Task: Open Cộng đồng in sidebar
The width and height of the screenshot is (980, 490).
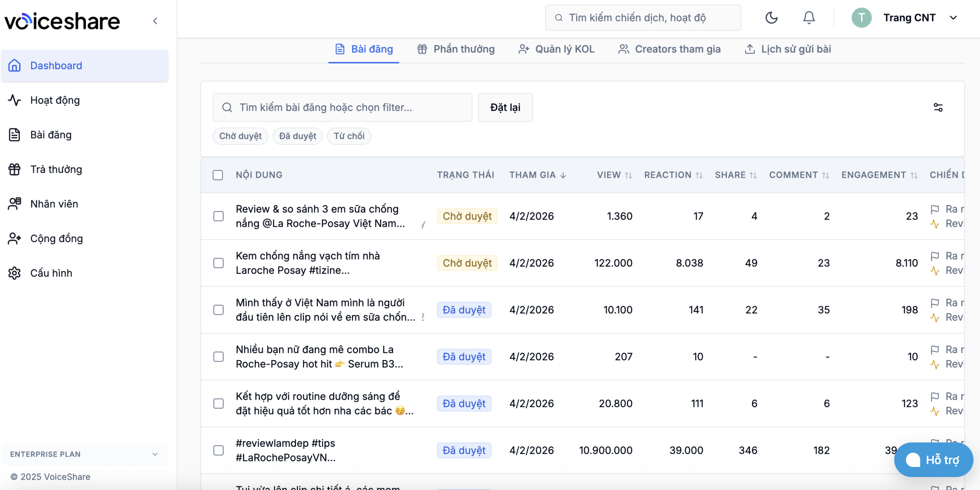Action: pos(85,238)
